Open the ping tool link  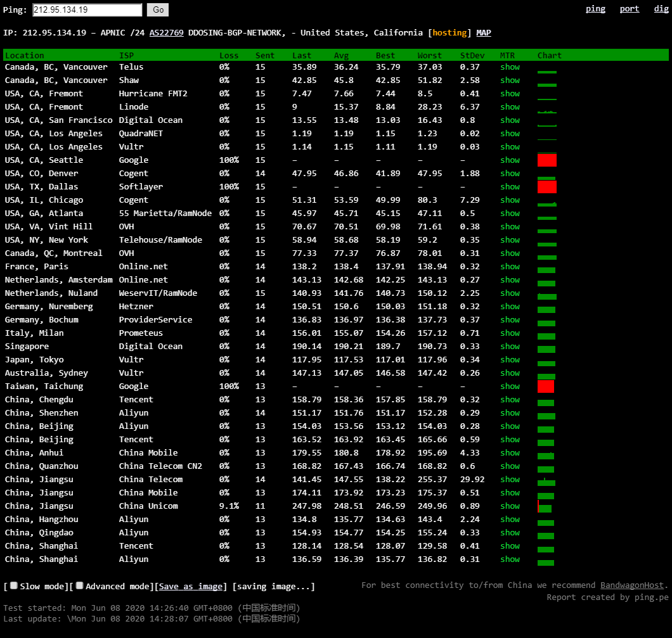pyautogui.click(x=595, y=9)
